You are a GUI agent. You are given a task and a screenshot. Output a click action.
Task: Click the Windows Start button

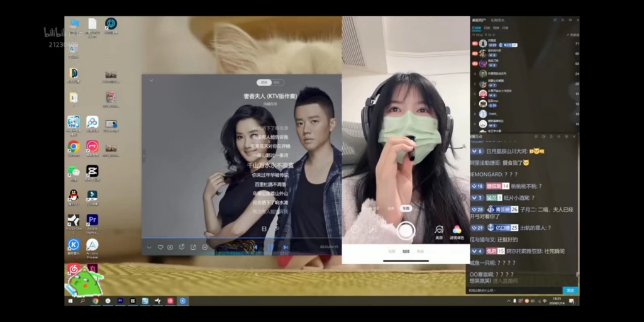pyautogui.click(x=70, y=301)
